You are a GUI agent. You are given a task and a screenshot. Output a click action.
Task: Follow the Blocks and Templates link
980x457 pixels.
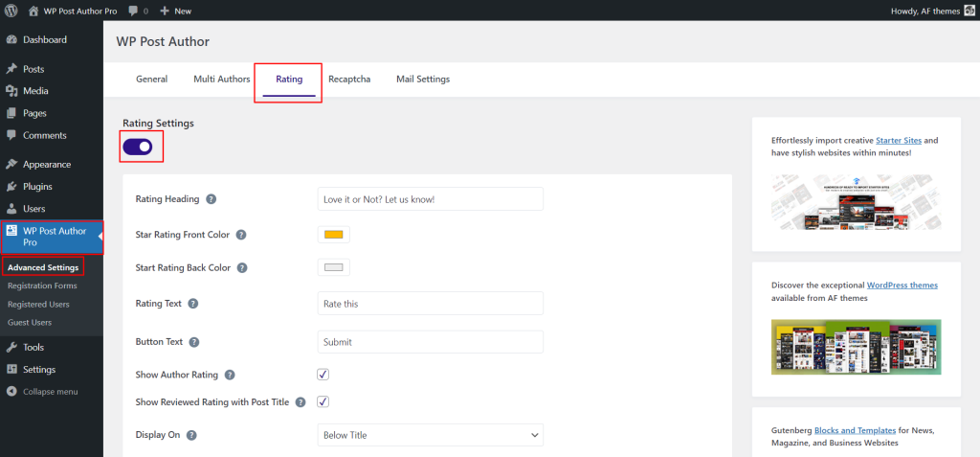pyautogui.click(x=856, y=430)
